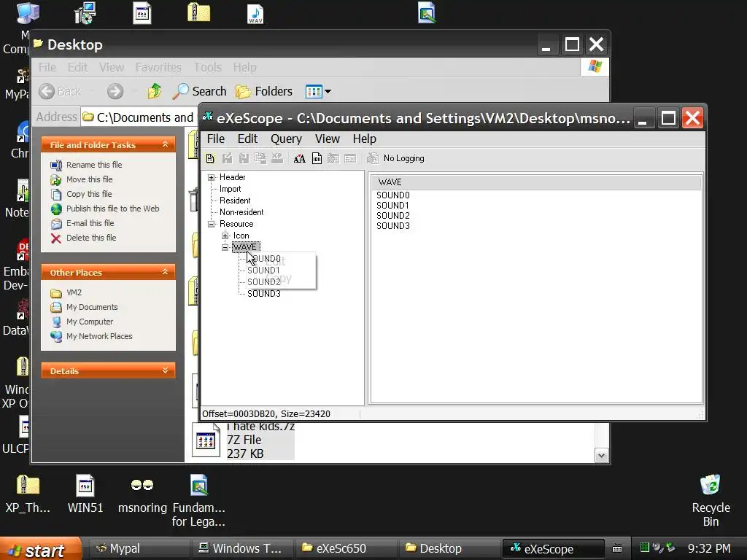The height and width of the screenshot is (560, 747).
Task: Click the msnoring desktop icon
Action: pos(142,494)
